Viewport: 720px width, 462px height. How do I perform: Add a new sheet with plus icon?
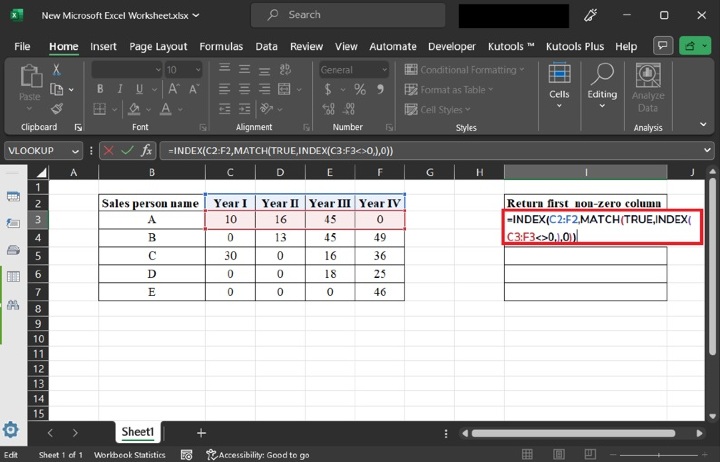[x=201, y=433]
